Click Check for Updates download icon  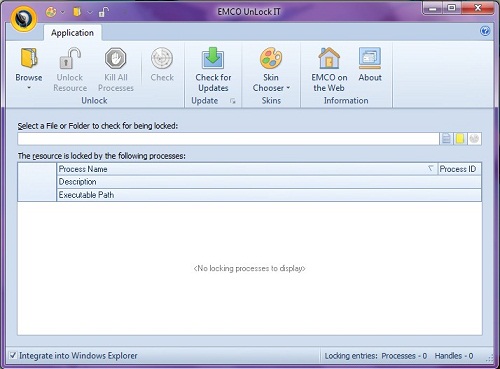click(x=213, y=58)
